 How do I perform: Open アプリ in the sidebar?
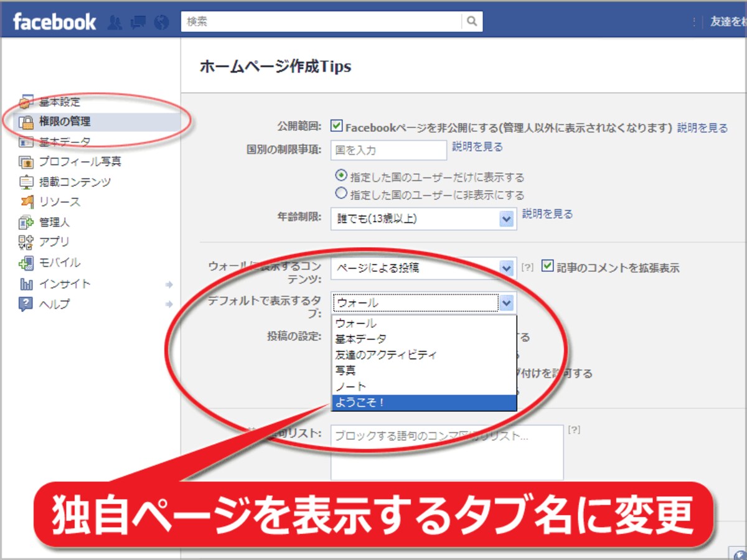click(x=54, y=242)
